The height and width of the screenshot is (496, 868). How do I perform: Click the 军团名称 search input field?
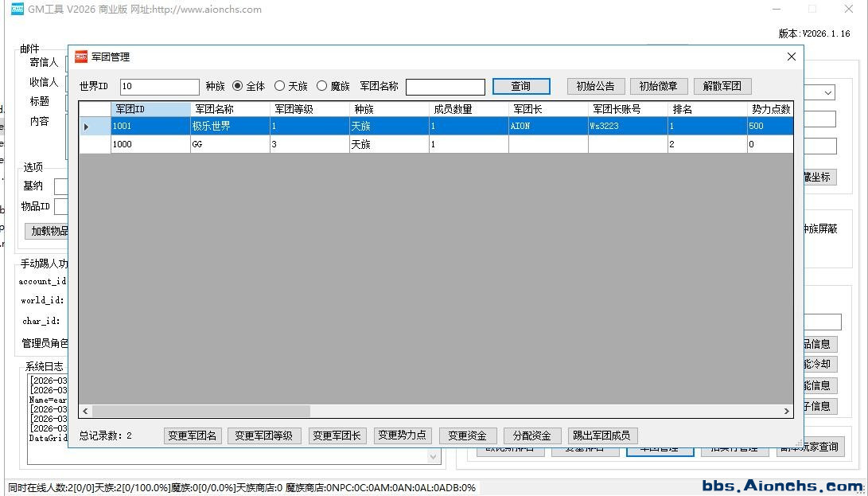(x=445, y=87)
